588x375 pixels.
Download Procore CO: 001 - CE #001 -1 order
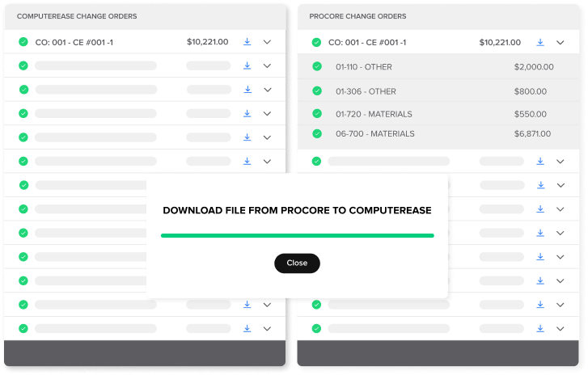point(540,42)
